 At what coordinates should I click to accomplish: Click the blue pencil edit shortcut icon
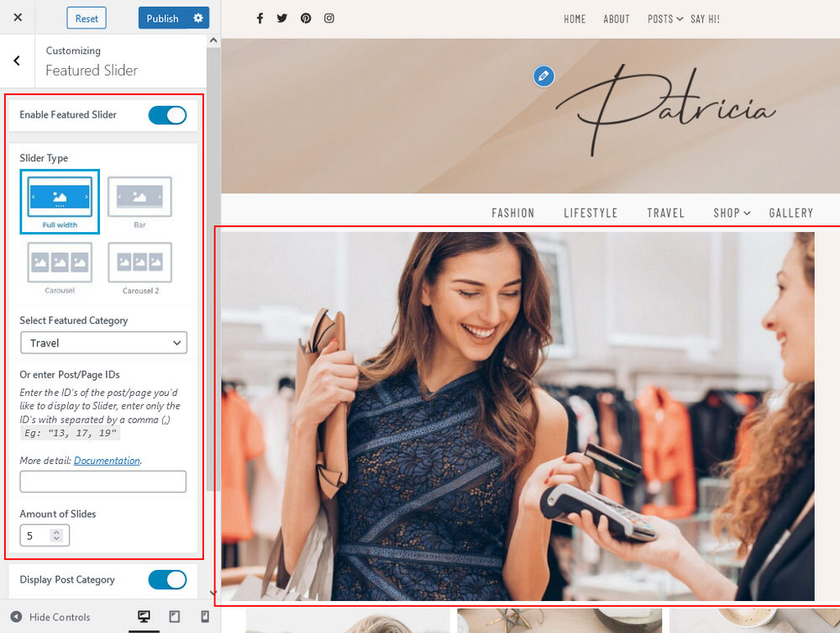coord(543,76)
